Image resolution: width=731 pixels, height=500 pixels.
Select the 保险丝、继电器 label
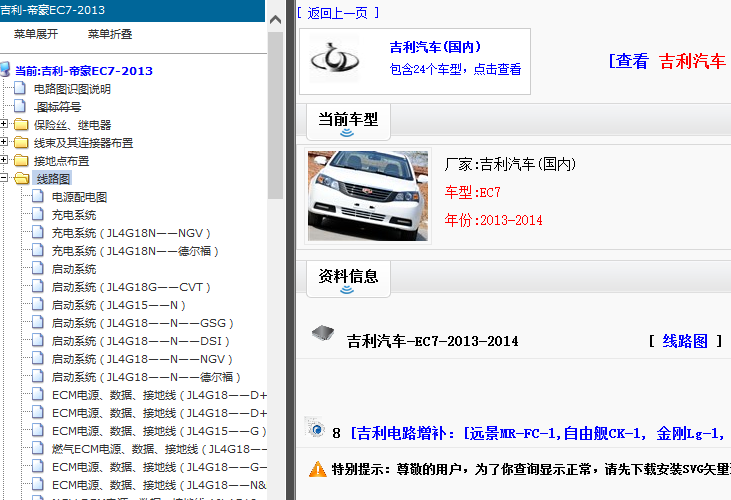tap(72, 125)
